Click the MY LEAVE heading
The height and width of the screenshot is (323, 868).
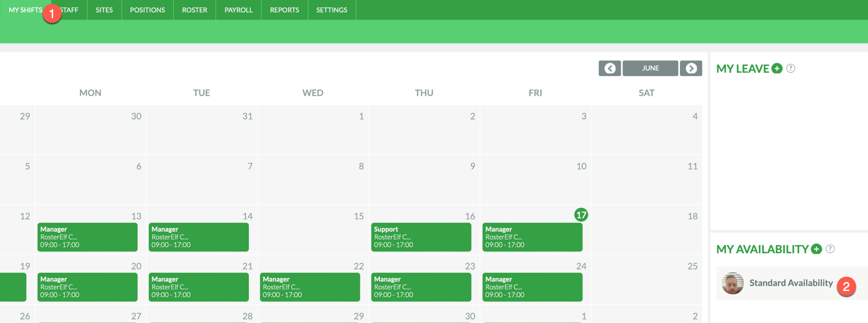tap(743, 69)
